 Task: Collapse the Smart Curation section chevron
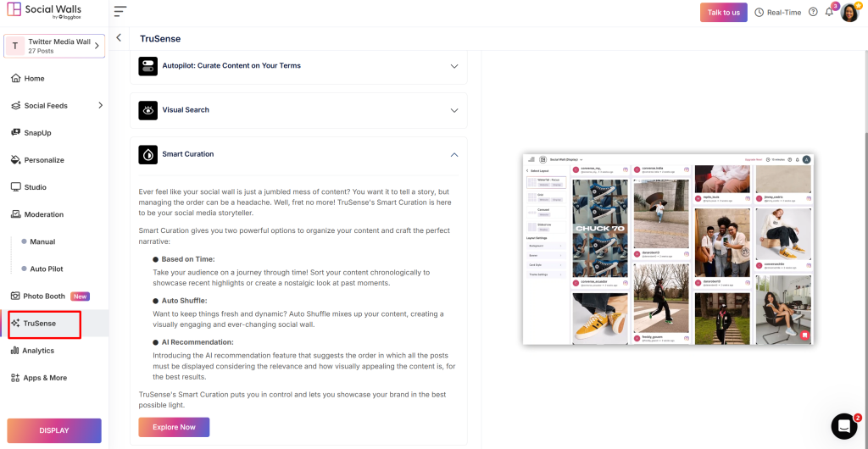[x=454, y=154]
